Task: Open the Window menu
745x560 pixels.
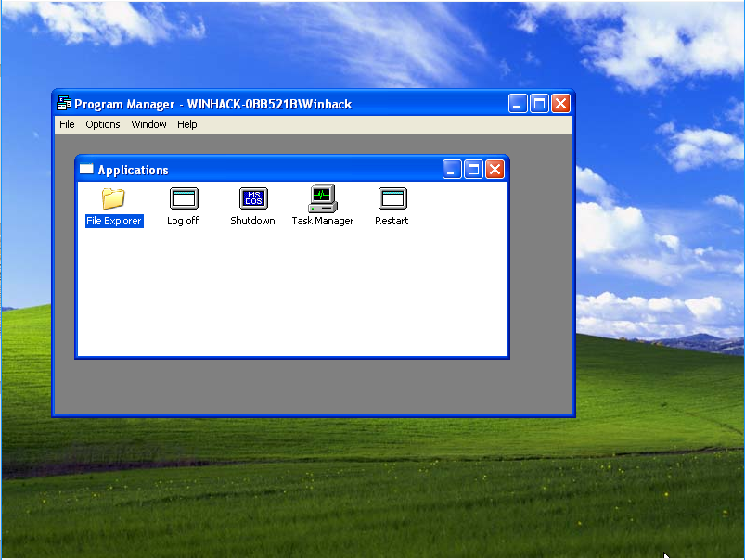Action: pyautogui.click(x=148, y=124)
